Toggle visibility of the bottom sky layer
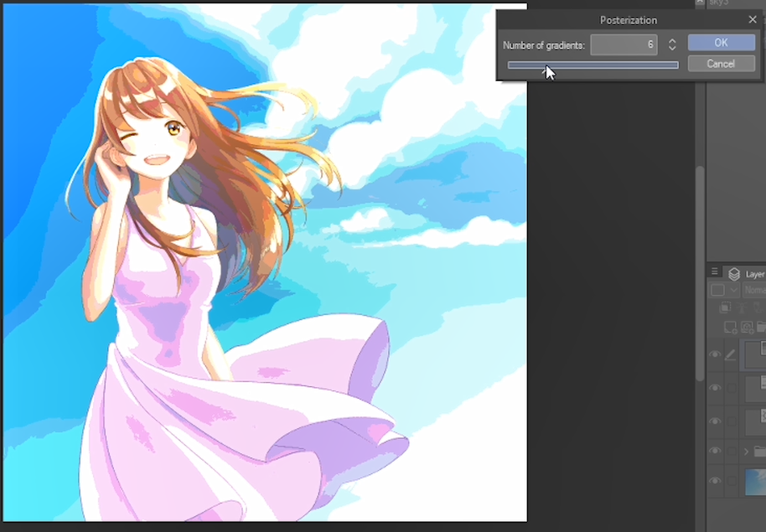Viewport: 766px width, 532px height. pyautogui.click(x=715, y=482)
